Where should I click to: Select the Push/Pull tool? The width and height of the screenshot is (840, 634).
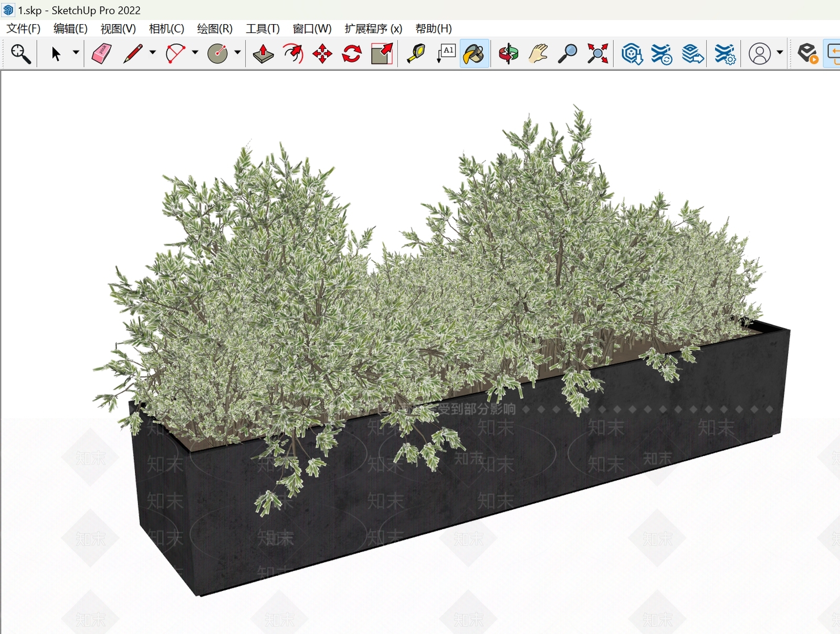tap(263, 54)
